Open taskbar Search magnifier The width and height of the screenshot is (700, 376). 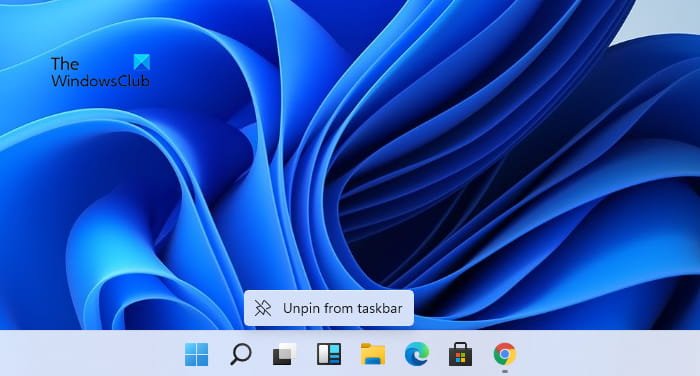pos(241,354)
